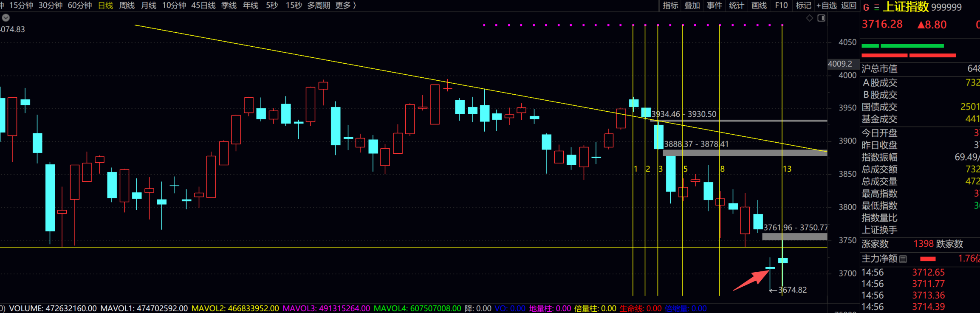The width and height of the screenshot is (980, 313).
Task: Expand the 更多 periods menu
Action: click(x=345, y=6)
